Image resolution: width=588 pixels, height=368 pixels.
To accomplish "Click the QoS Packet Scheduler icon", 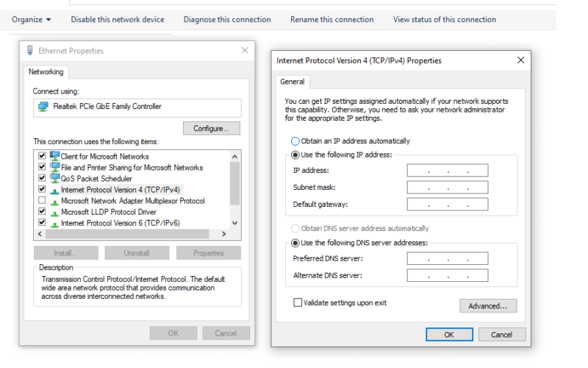I will (54, 178).
